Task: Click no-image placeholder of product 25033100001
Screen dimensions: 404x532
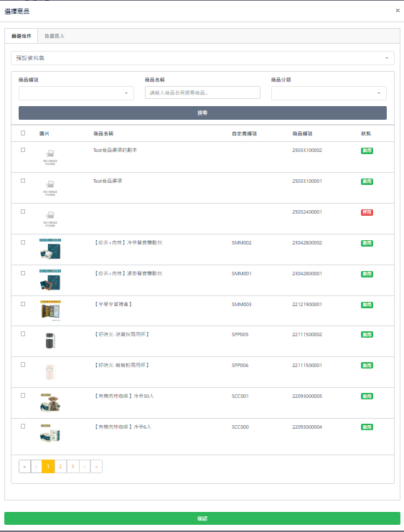Action: coord(50,188)
